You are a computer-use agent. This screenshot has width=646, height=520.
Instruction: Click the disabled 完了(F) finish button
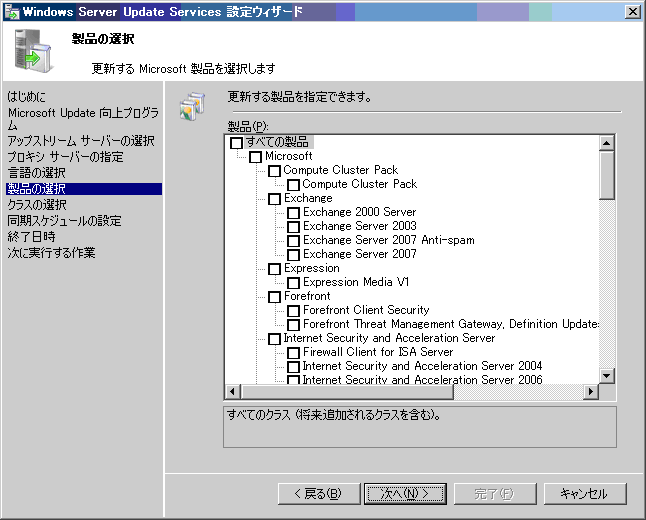495,494
